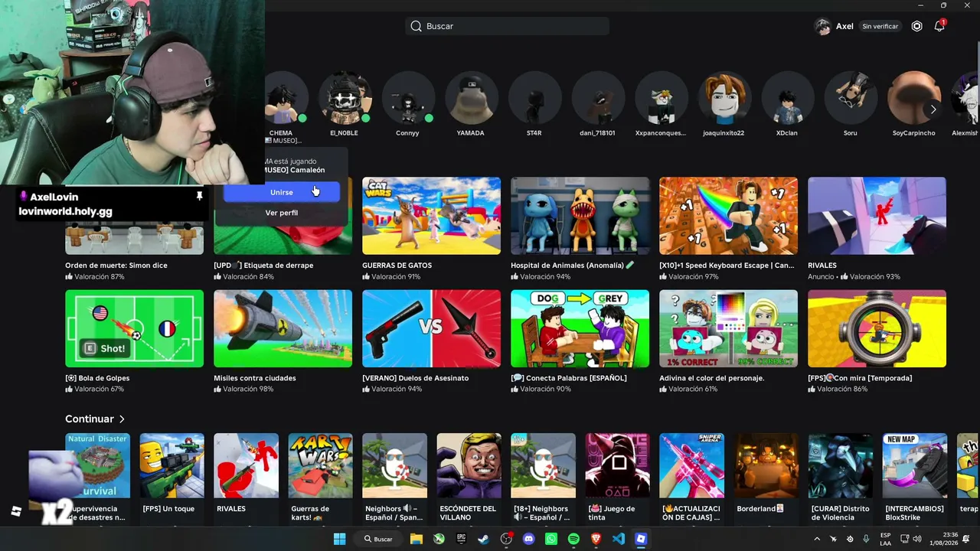This screenshot has width=980, height=551.
Task: Open ST4R's friend avatar
Action: [x=534, y=98]
